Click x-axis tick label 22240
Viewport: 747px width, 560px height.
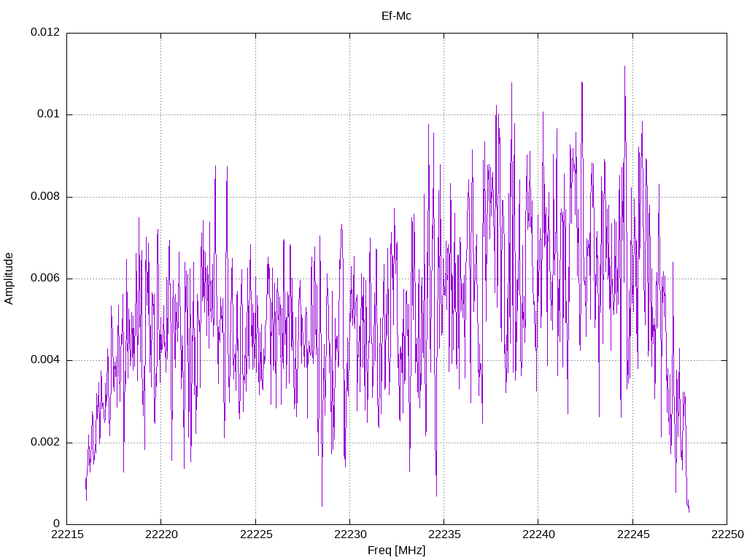[539, 534]
